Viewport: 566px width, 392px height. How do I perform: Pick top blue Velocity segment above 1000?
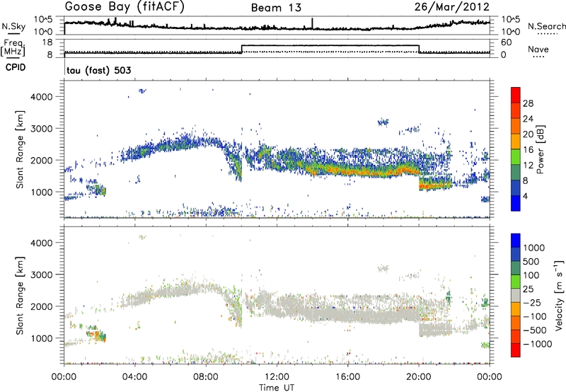516,241
